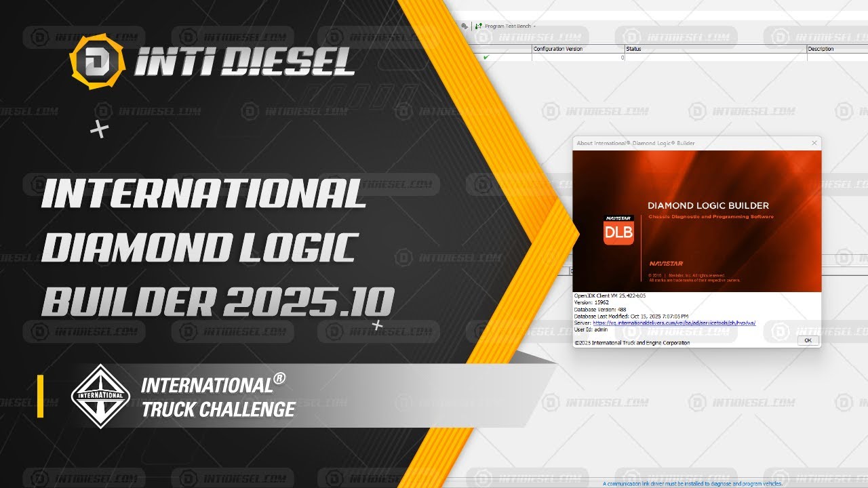Click the 'OpenJDK Client VM' text line

pos(610,296)
